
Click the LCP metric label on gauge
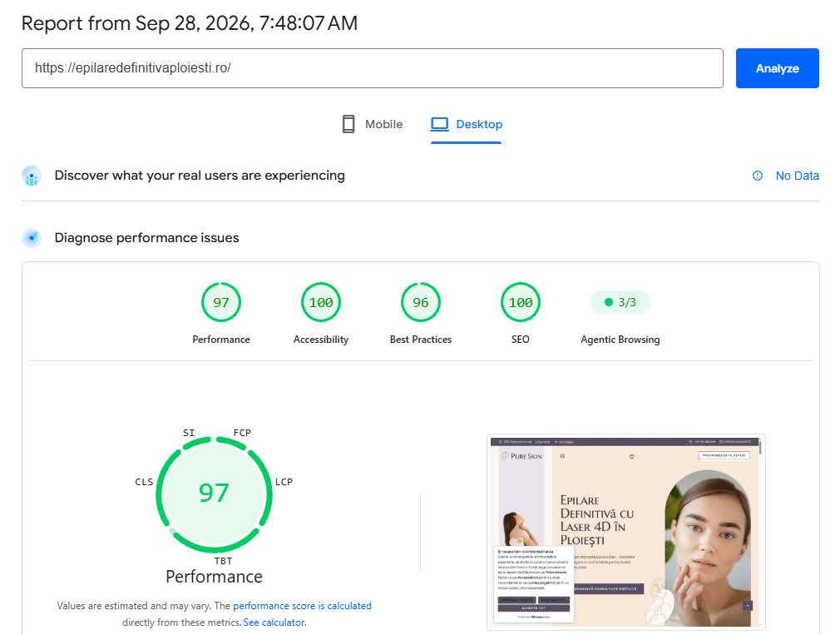click(x=284, y=482)
